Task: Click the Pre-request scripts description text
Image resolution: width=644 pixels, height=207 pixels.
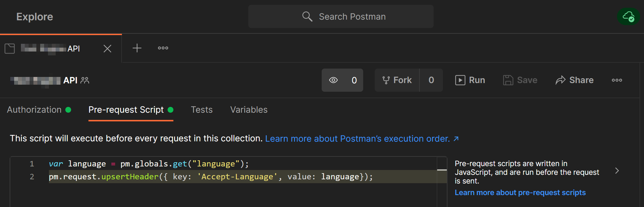Action: [x=527, y=172]
